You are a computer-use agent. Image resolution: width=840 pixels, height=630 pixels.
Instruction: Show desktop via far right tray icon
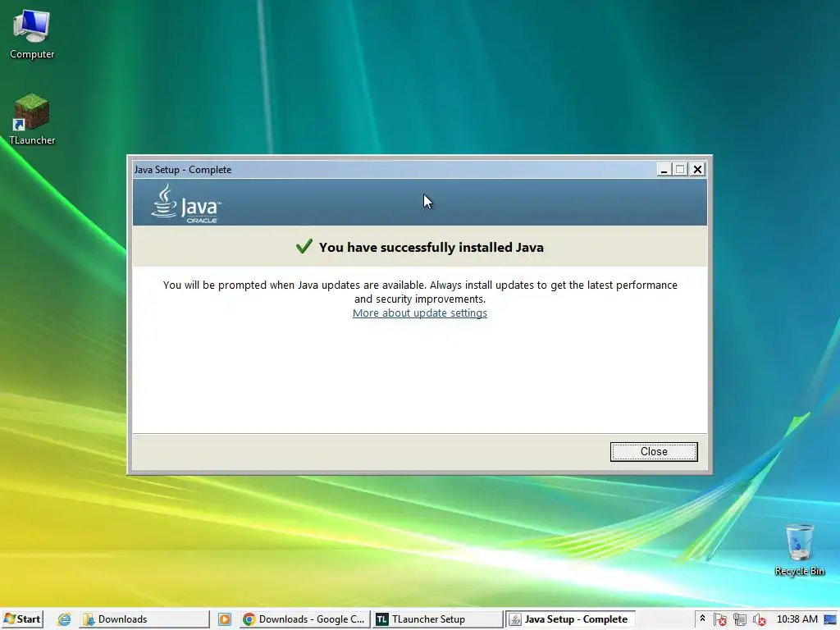[x=831, y=620]
